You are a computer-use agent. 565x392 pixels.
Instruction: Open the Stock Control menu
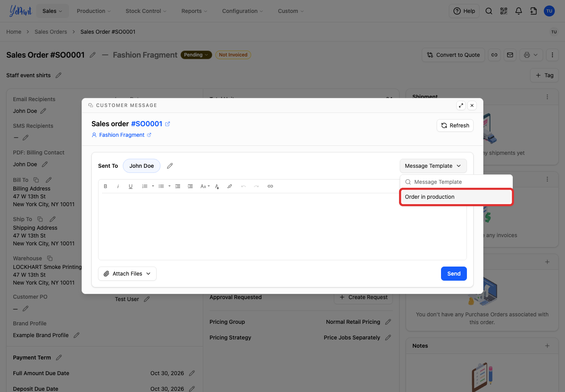[x=146, y=11]
